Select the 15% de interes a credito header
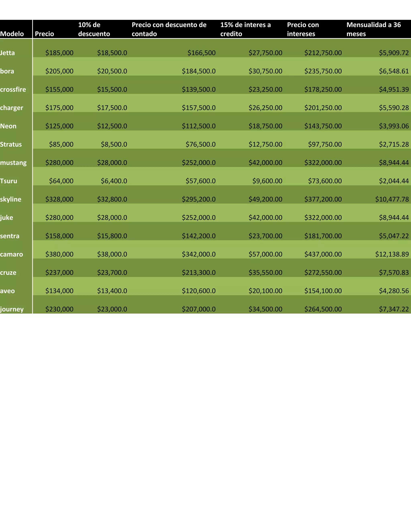 (245, 29)
